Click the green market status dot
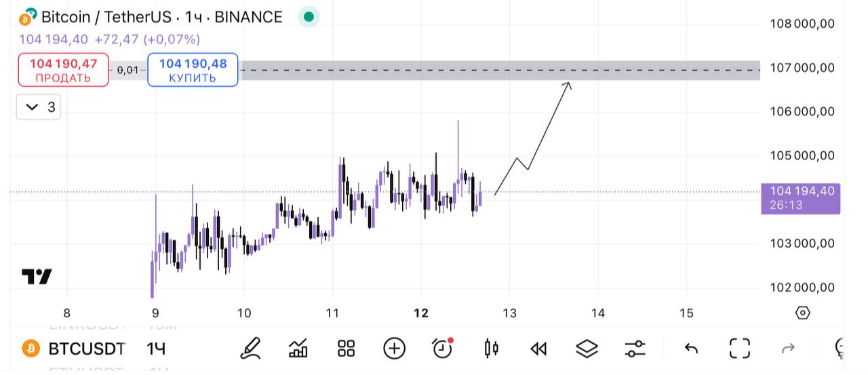868x375 pixels. click(x=309, y=17)
